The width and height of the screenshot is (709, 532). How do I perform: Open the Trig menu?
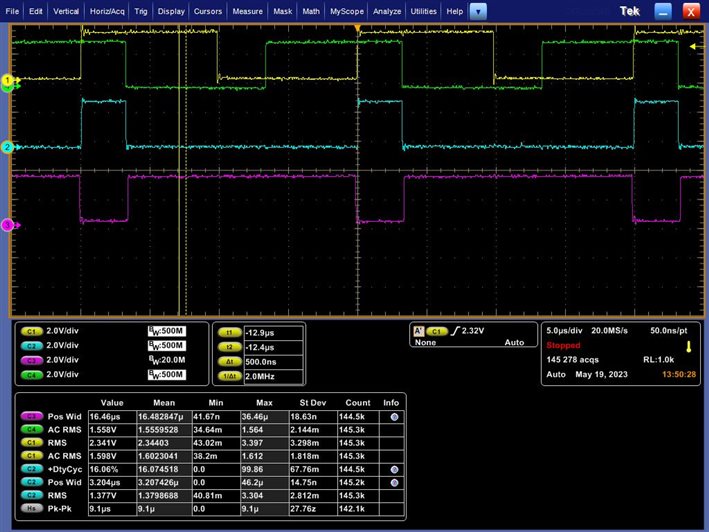(140, 11)
